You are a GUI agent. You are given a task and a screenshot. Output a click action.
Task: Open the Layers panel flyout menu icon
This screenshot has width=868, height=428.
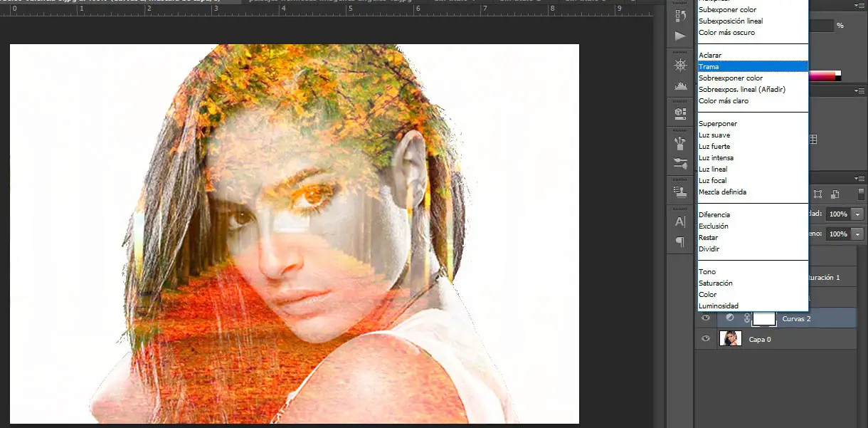click(860, 177)
